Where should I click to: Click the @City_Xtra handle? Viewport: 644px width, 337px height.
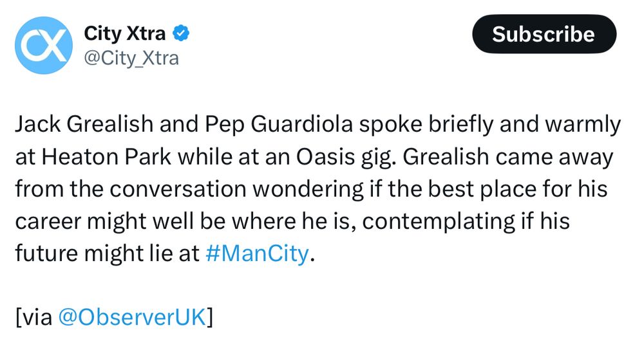[x=131, y=59]
